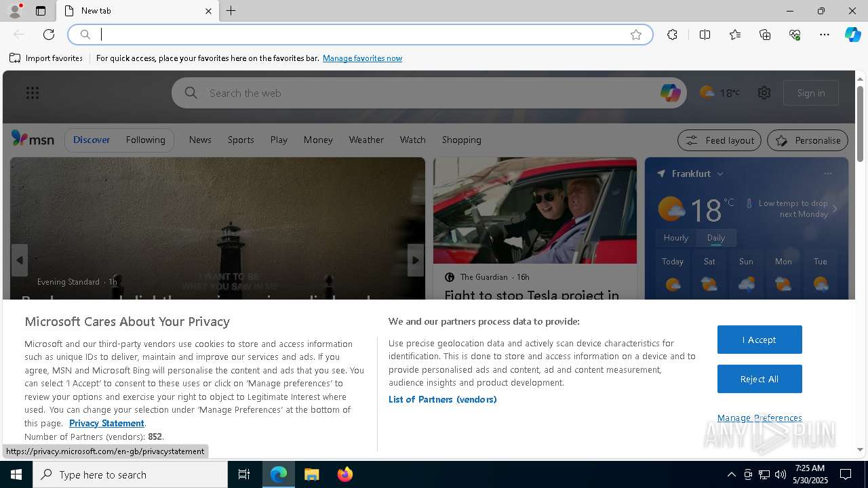Image resolution: width=868 pixels, height=488 pixels.
Task: Open the Extensions icon
Action: [672, 35]
